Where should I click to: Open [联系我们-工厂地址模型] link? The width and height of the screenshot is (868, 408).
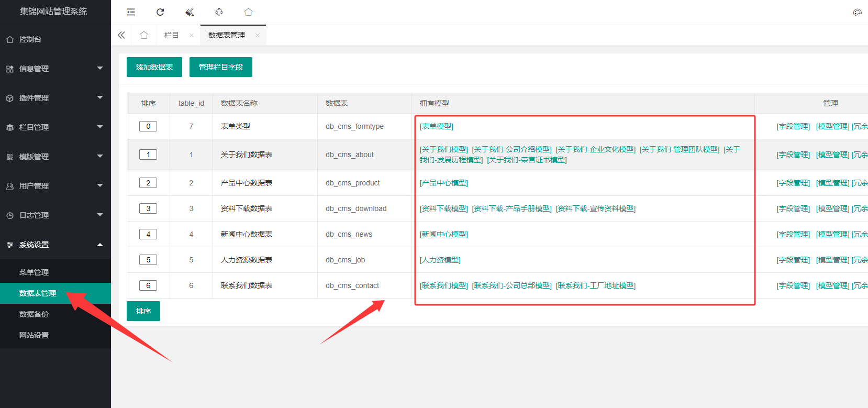click(596, 285)
